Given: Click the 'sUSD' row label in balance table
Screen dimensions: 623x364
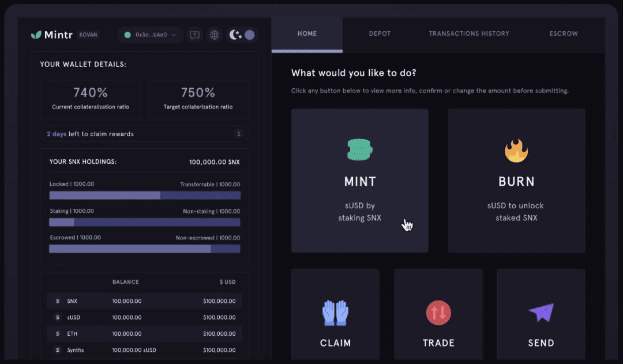Looking at the screenshot, I should point(73,317).
